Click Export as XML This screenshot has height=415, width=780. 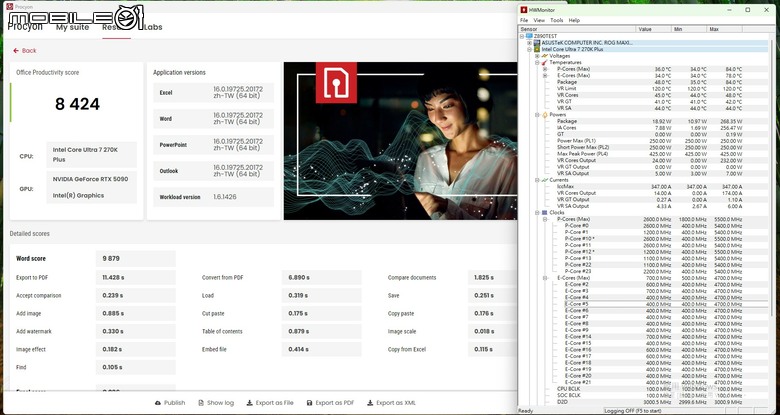tap(391, 403)
